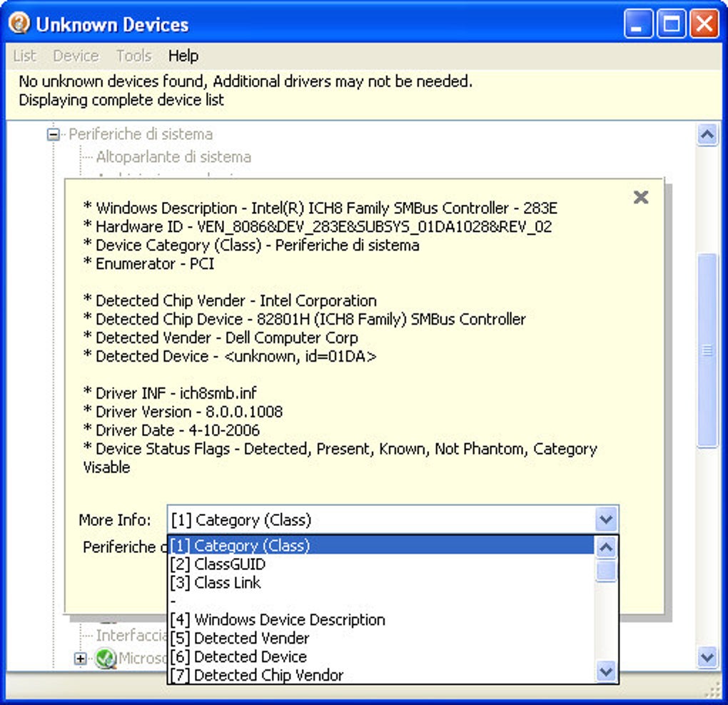
Task: Open the Device menu
Action: point(76,56)
